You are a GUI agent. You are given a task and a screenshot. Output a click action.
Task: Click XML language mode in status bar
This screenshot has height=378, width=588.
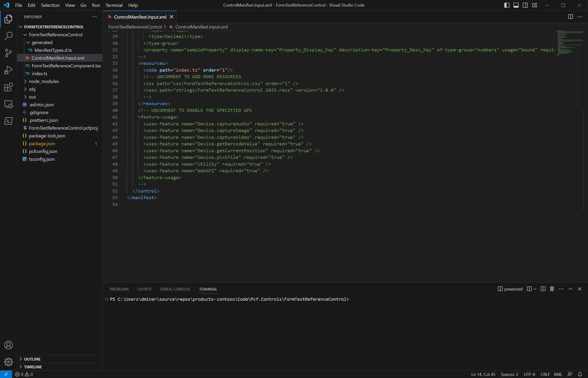(x=558, y=374)
